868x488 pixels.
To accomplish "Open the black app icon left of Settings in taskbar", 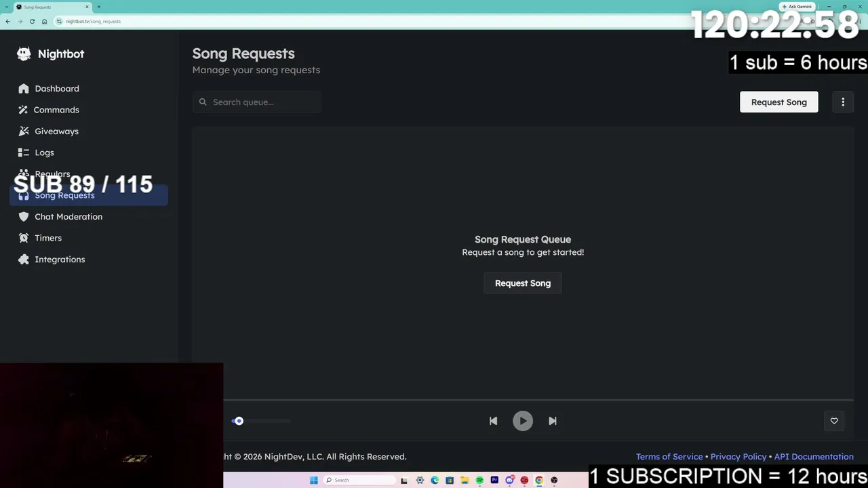I will click(404, 480).
